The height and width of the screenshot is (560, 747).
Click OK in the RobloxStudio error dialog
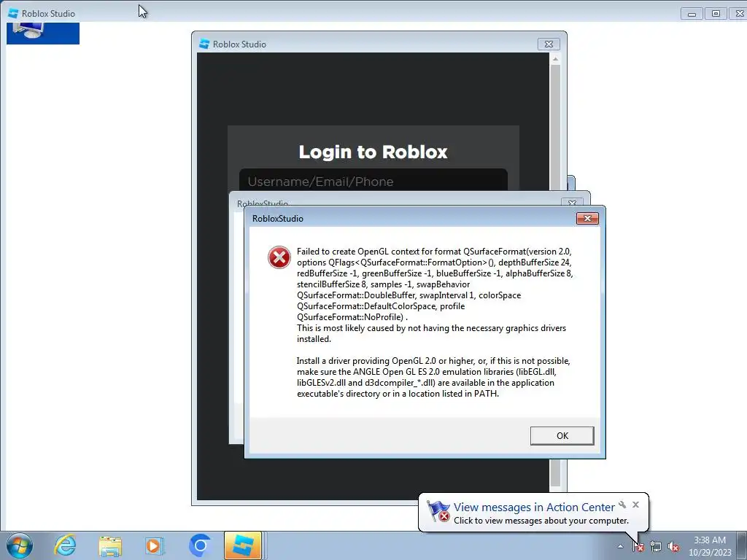pyautogui.click(x=562, y=436)
